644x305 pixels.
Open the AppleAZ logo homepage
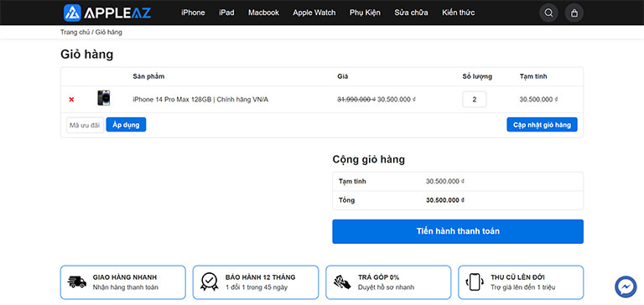click(107, 13)
